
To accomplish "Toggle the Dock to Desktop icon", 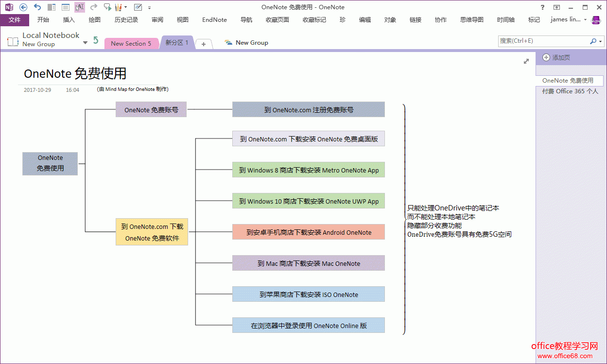I will (52, 7).
